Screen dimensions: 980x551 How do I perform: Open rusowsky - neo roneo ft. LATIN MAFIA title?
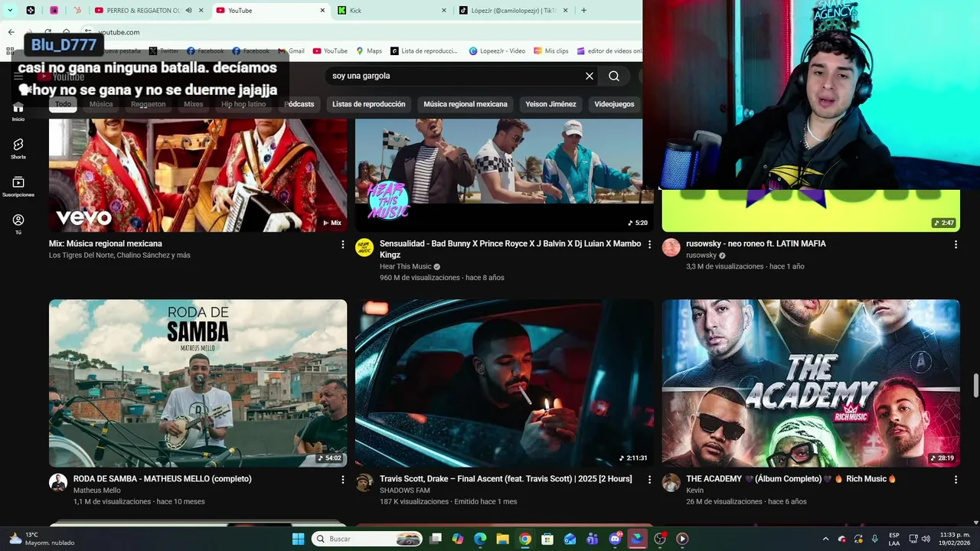756,244
